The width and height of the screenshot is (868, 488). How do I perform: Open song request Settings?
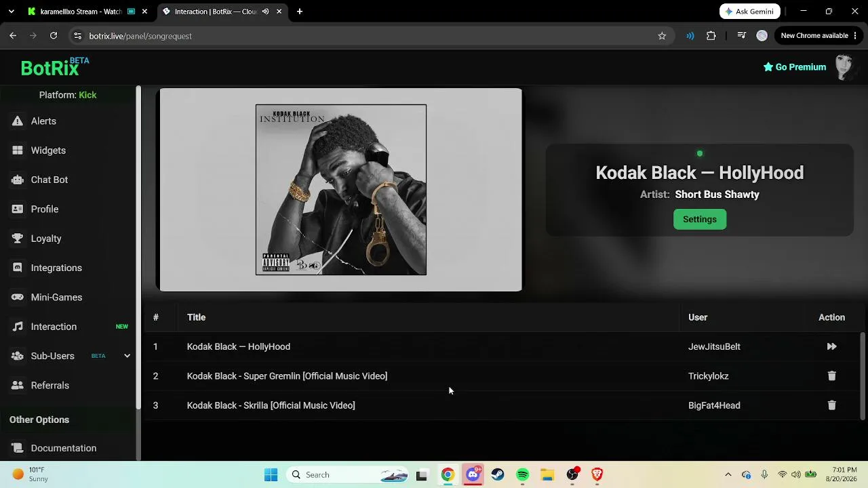700,219
